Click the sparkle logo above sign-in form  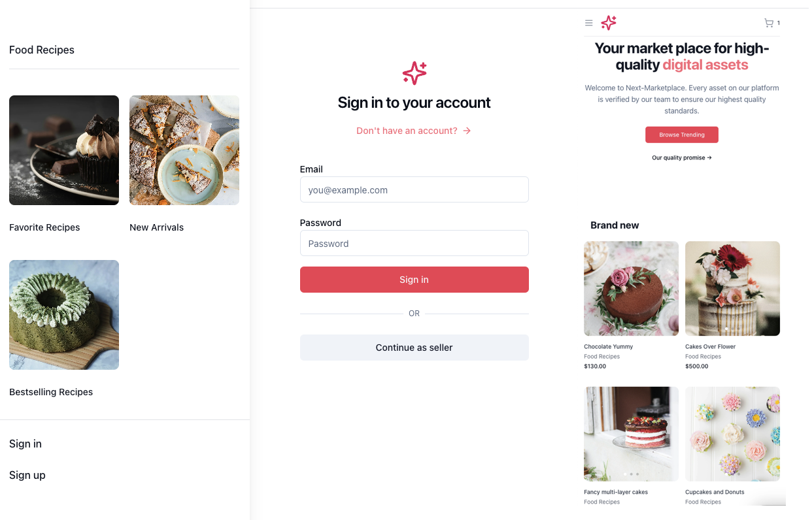click(414, 73)
